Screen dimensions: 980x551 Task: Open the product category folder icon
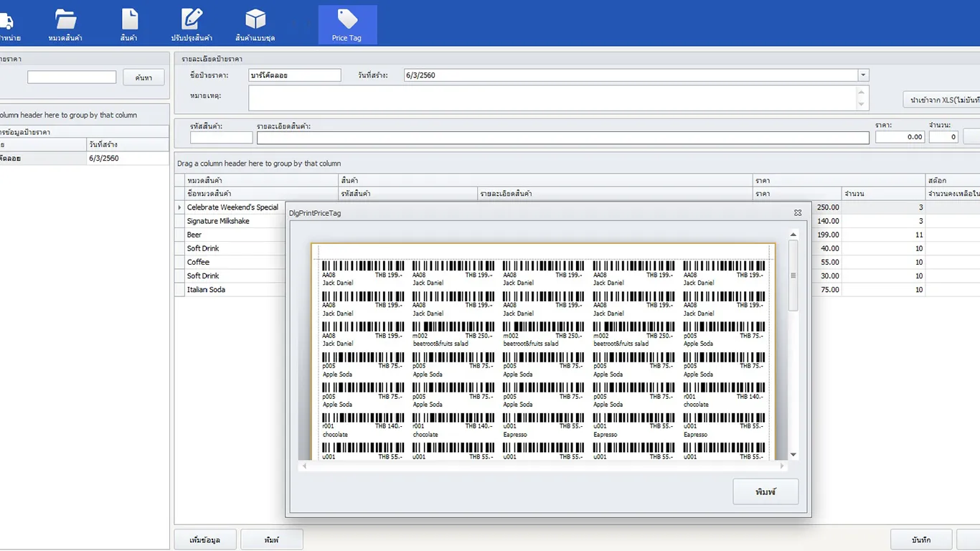pos(65,24)
